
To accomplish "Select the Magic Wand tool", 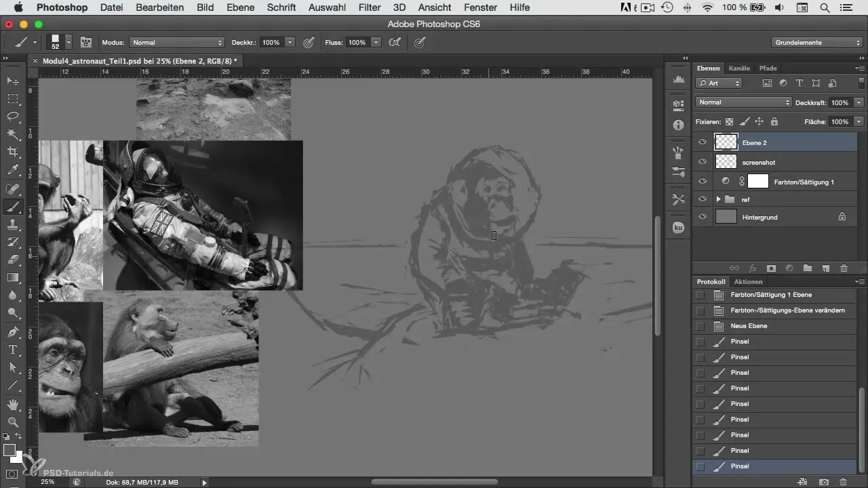I will (13, 134).
